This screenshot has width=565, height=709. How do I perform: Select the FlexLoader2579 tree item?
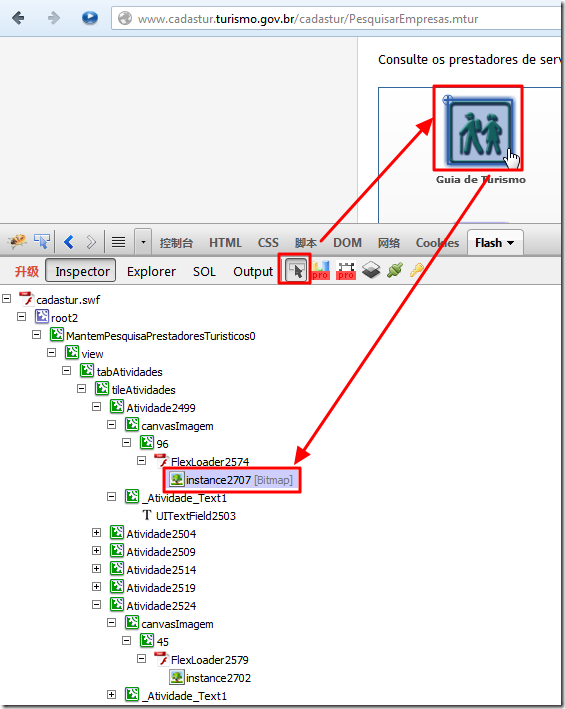click(x=210, y=660)
